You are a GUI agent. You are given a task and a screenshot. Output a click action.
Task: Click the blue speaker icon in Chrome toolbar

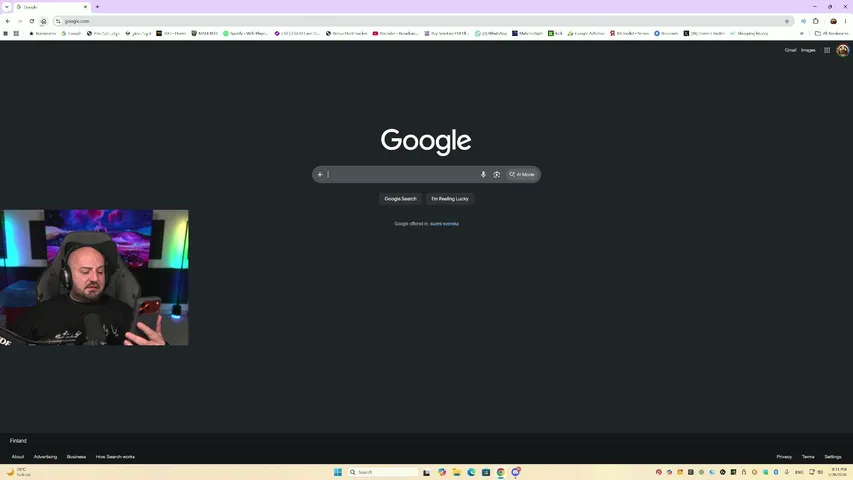[803, 21]
